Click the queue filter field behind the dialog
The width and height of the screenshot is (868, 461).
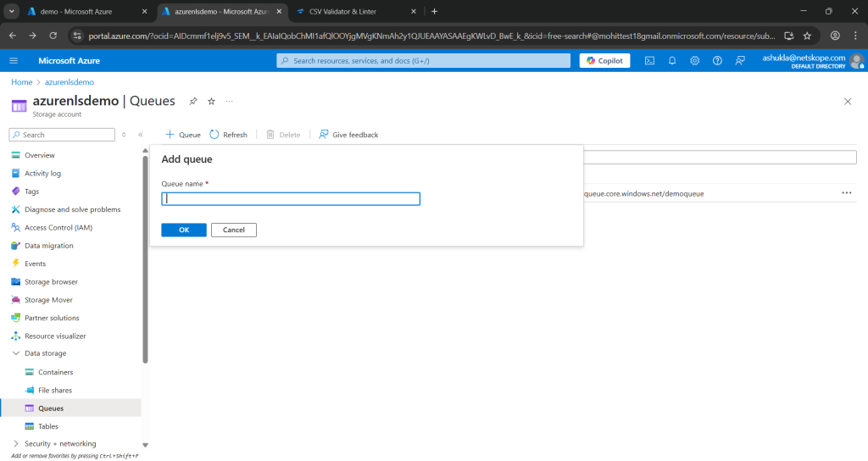coord(720,157)
